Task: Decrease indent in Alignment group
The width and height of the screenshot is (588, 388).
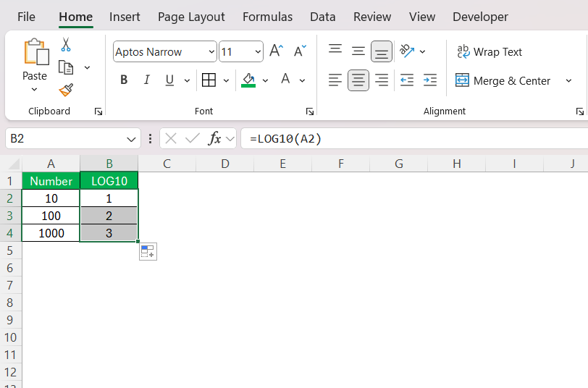Action: click(407, 80)
